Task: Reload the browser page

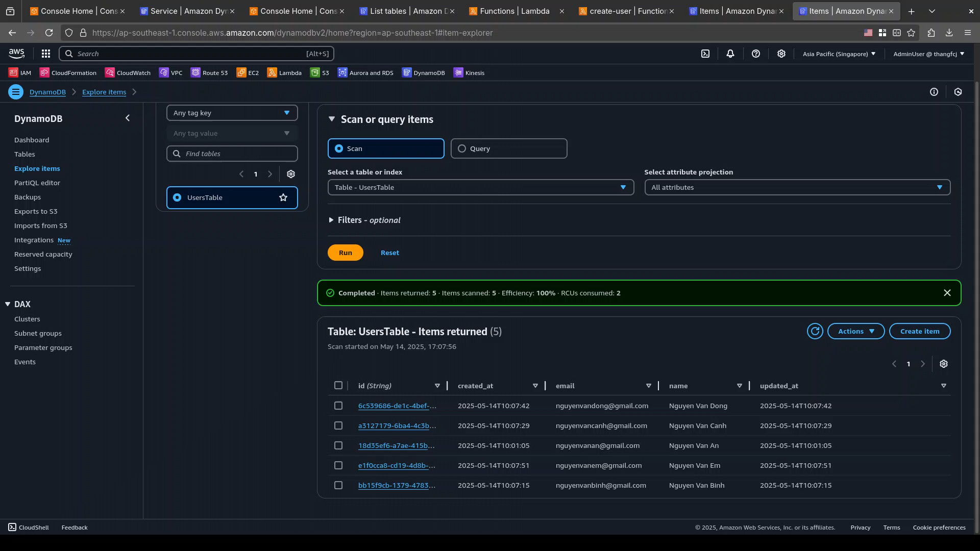Action: pyautogui.click(x=49, y=33)
